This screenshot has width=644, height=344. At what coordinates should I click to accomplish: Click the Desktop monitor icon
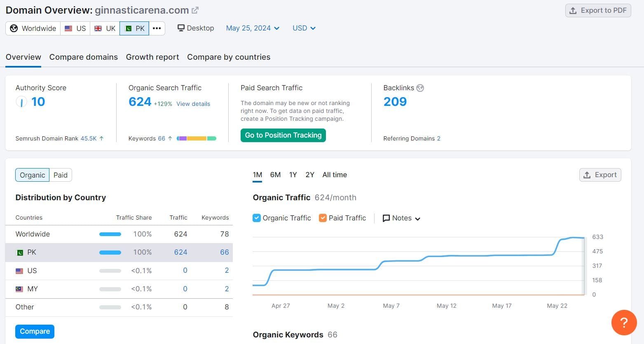(x=181, y=28)
